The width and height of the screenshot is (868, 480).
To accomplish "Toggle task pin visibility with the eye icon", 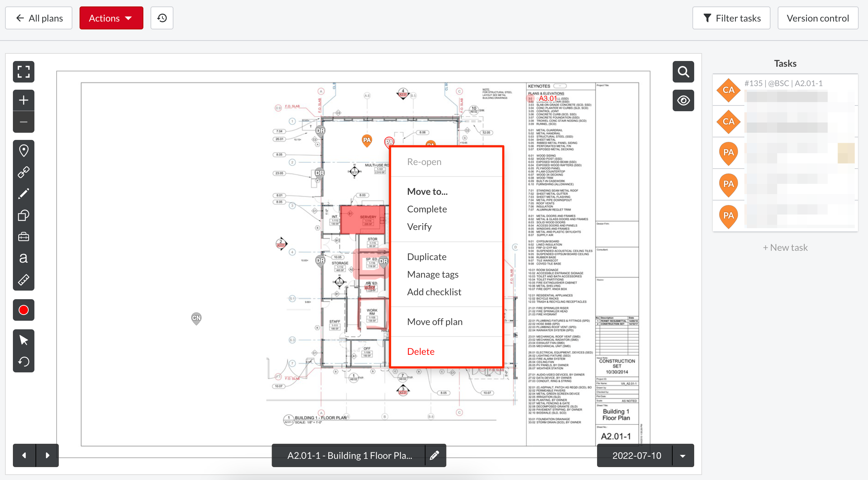I will coord(683,100).
